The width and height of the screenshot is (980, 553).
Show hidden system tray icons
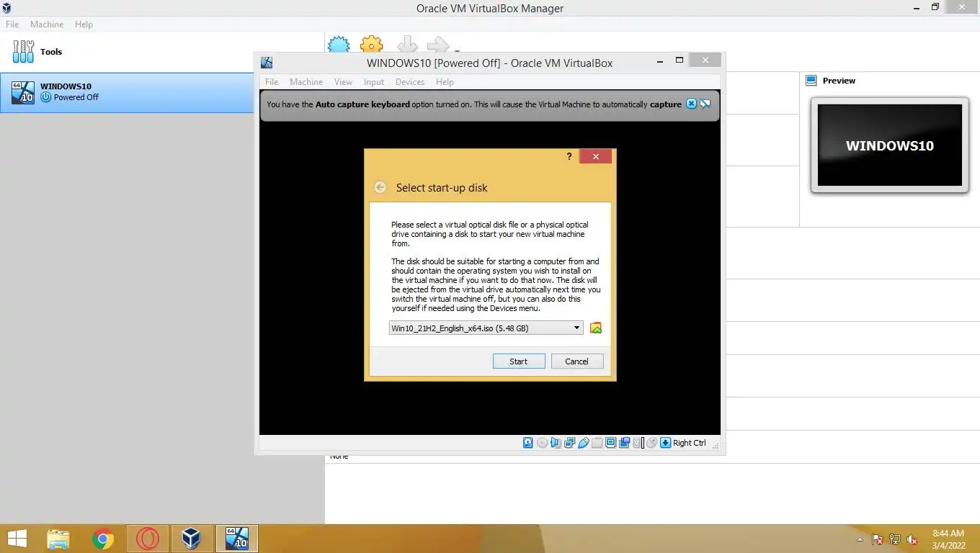click(860, 539)
